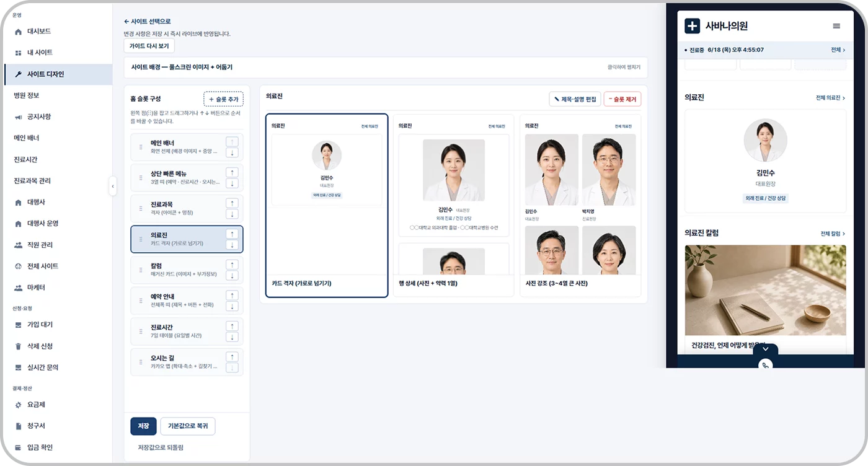868x466 pixels.
Task: Open 마케터 in sidebar
Action: pos(58,288)
